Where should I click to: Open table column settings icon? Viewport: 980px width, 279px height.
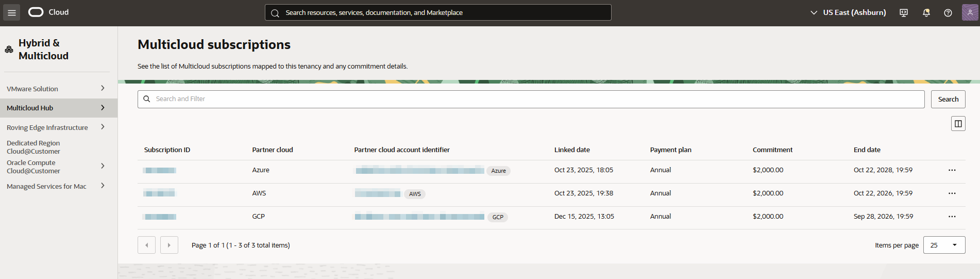pos(958,124)
